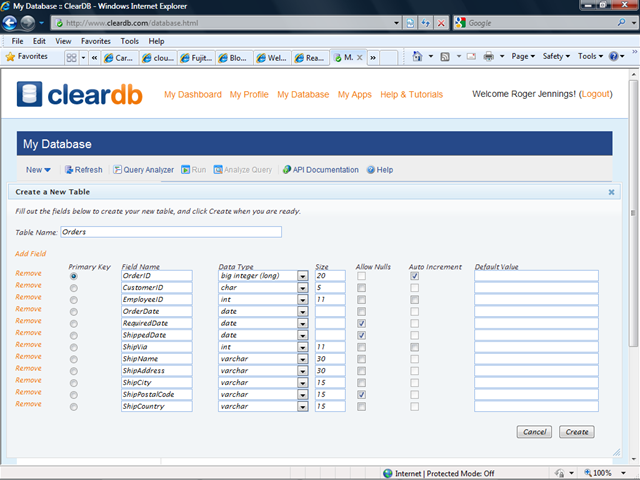640x480 pixels.
Task: Uncheck Auto Increment for OrderID
Action: 414,276
